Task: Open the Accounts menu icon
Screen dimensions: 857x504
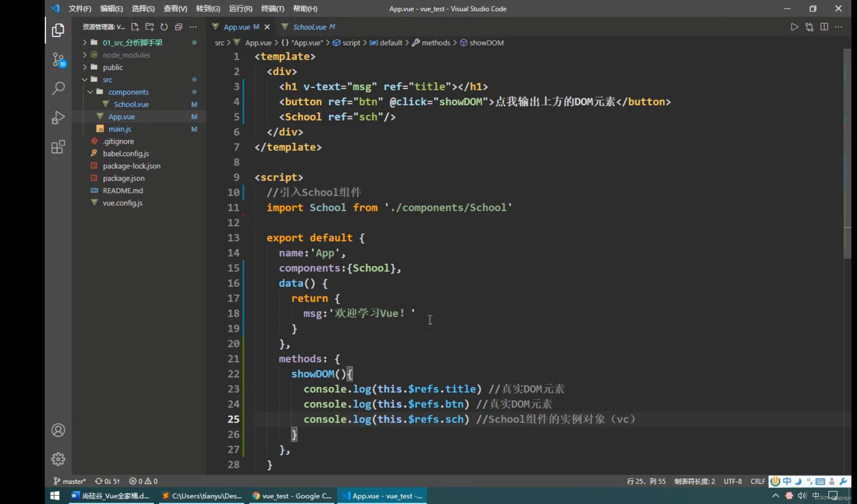Action: 58,430
